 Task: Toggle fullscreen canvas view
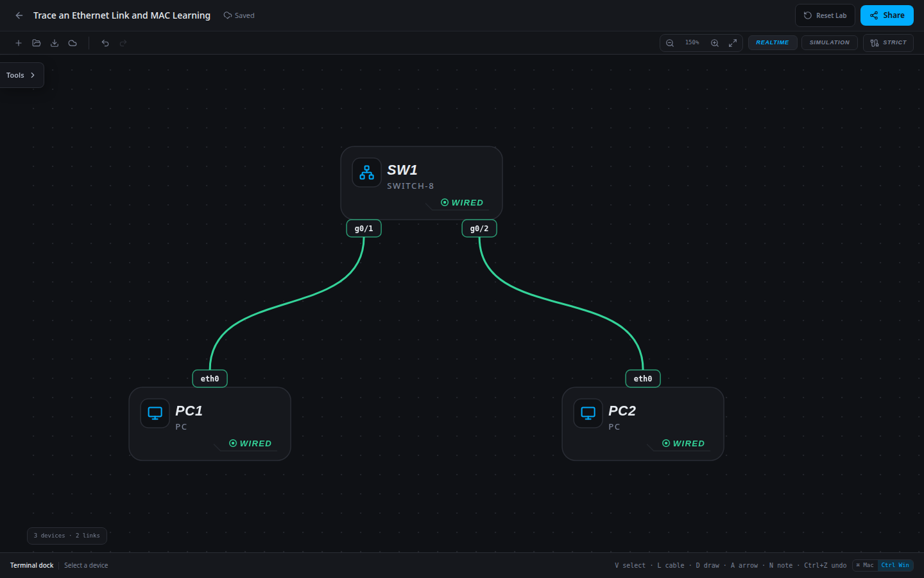(x=733, y=43)
